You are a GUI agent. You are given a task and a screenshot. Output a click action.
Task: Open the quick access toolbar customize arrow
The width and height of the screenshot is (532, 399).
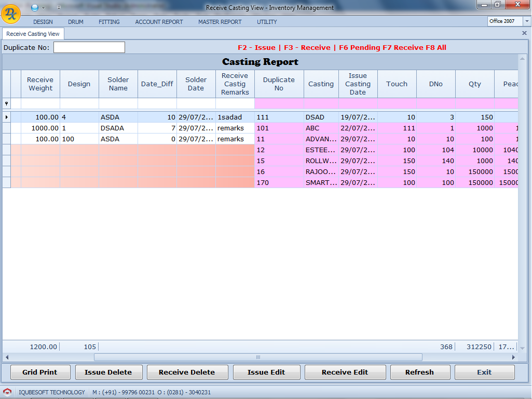pos(59,8)
